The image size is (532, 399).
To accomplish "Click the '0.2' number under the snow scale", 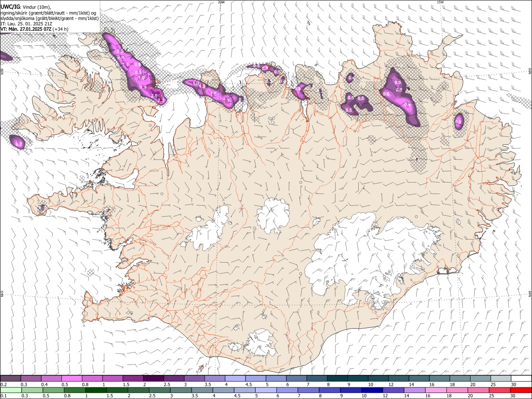I will [3, 384].
